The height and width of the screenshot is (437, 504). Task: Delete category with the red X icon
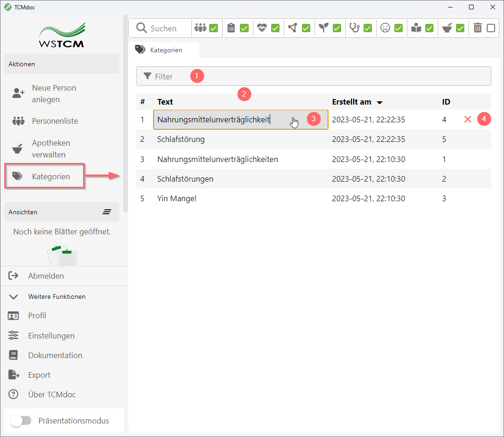468,120
